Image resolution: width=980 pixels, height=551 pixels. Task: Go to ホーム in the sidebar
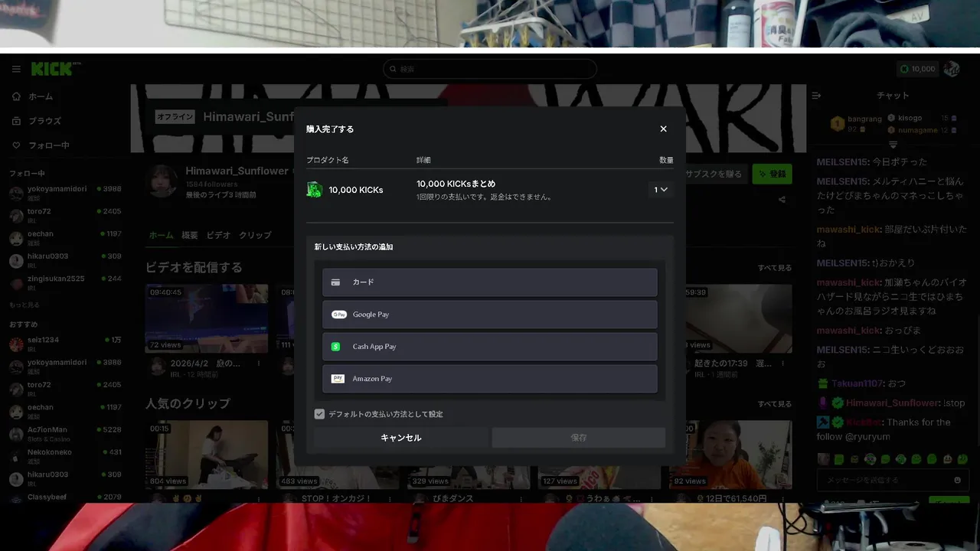[x=41, y=96]
